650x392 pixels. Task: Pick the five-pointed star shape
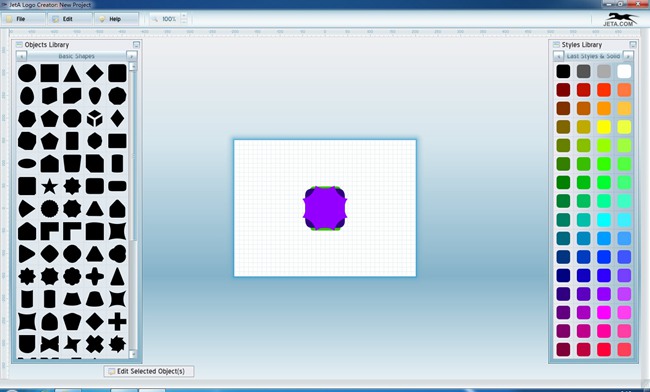pyautogui.click(x=49, y=186)
